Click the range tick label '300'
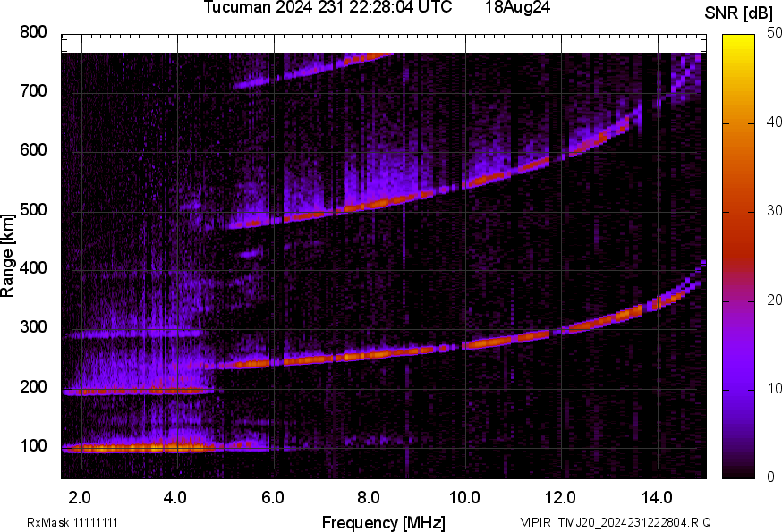Viewport: 782px width, 532px height. click(33, 327)
